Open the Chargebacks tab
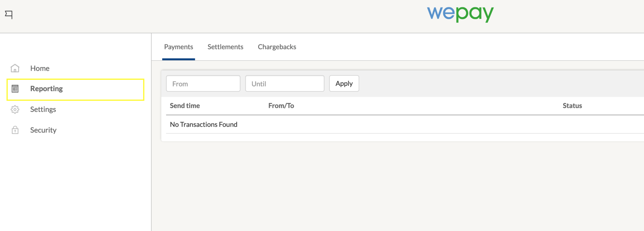The width and height of the screenshot is (644, 231). click(277, 47)
